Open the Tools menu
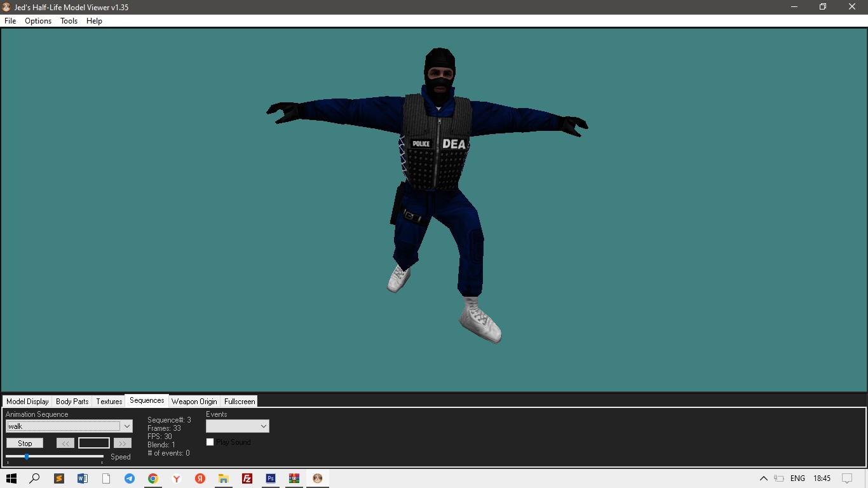 (69, 21)
